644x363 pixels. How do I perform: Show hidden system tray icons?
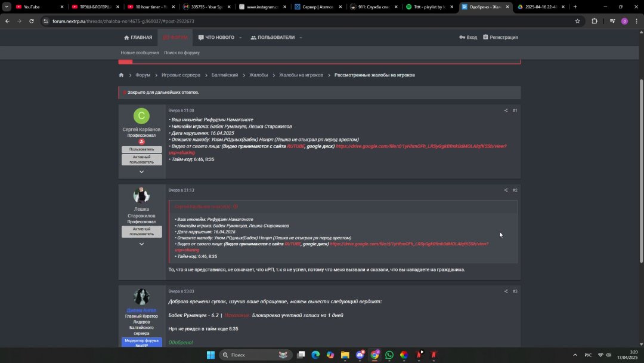(575, 355)
